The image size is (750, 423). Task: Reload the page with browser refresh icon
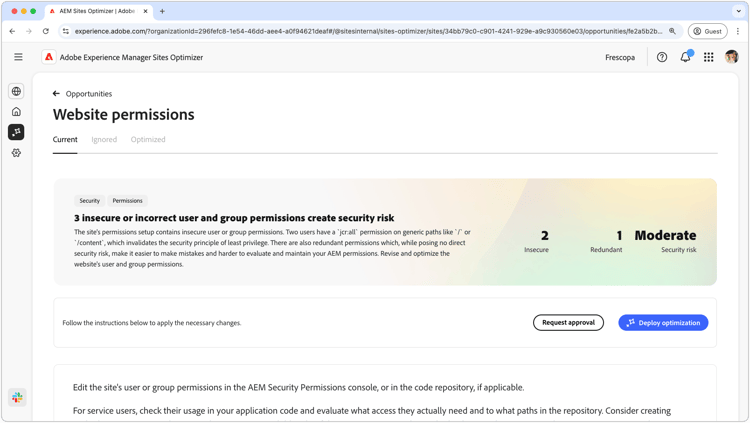(x=45, y=31)
